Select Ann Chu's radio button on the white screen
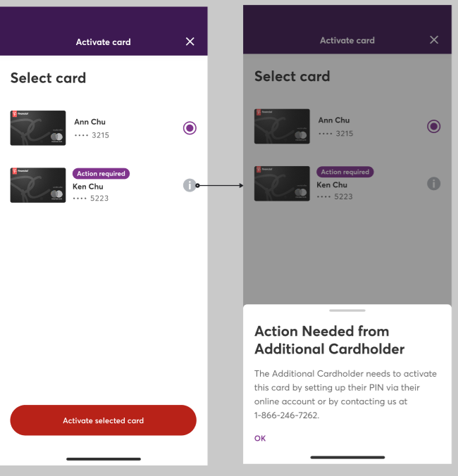Viewport: 458px width, 476px height. pyautogui.click(x=190, y=128)
